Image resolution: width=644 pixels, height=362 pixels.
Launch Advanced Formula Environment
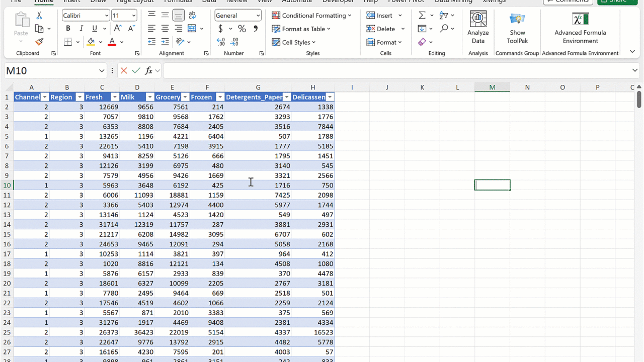[580, 28]
